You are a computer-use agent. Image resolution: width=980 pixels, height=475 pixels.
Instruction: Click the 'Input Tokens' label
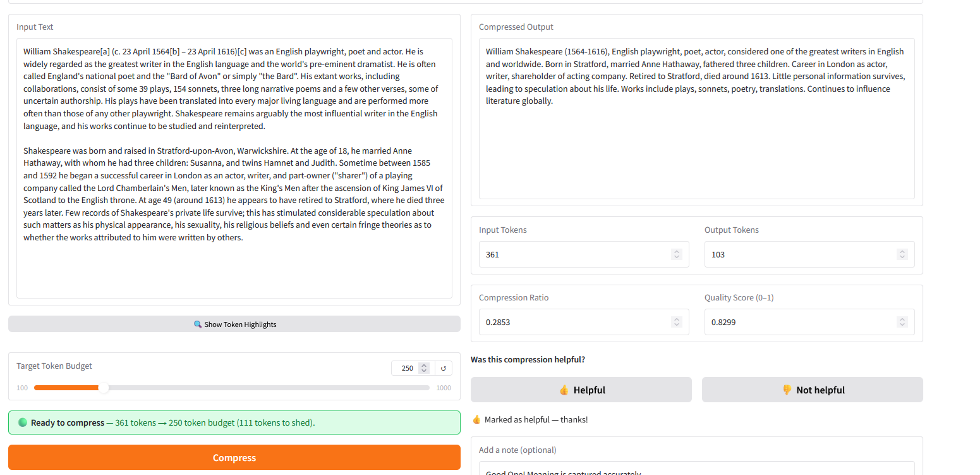[503, 230]
